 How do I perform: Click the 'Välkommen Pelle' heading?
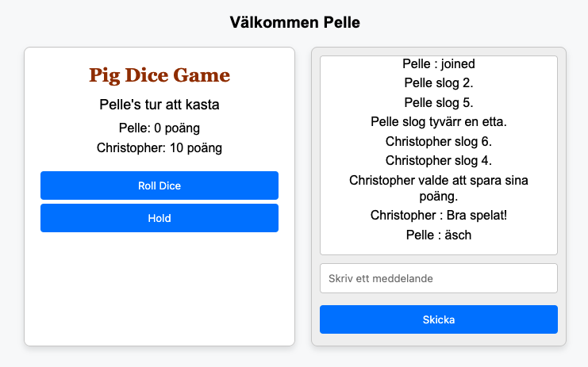(294, 22)
